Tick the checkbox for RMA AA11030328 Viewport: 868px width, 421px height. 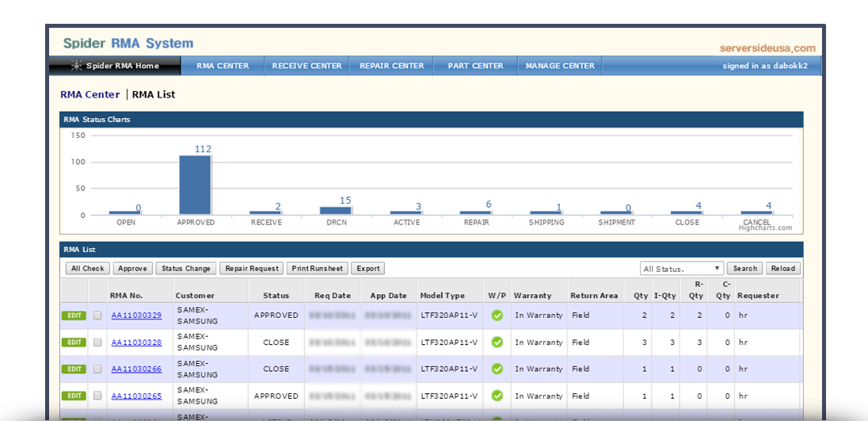tap(97, 343)
